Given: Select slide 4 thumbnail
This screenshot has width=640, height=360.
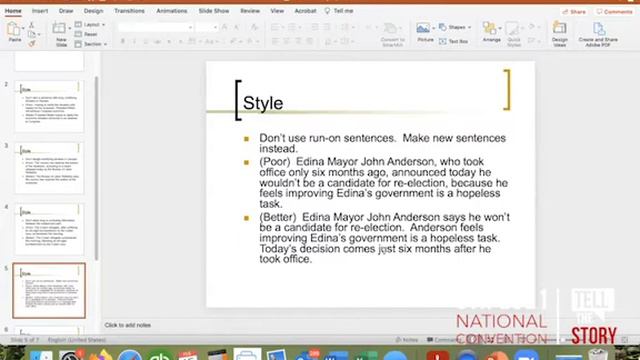Looking at the screenshot, I should coord(49,229).
